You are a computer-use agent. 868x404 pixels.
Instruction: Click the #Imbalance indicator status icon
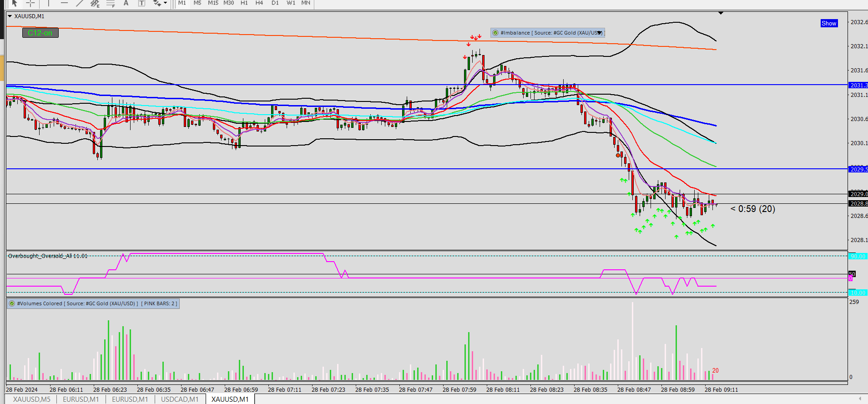(x=495, y=33)
